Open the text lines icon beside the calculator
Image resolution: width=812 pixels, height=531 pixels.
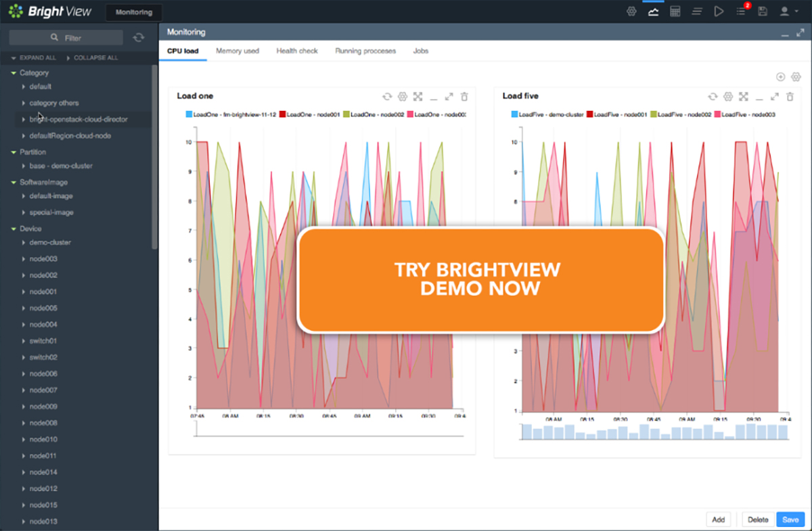[x=697, y=11]
